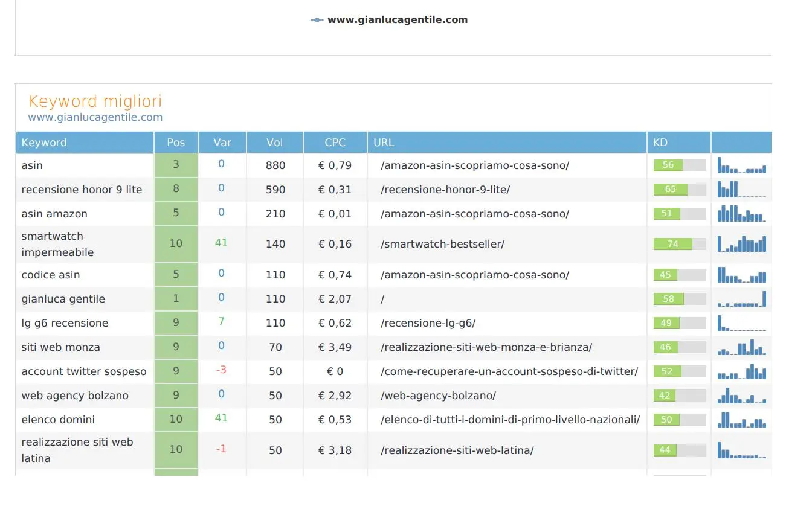Click KD bar showing 65 for honor 9 lite
The height and width of the screenshot is (532, 786).
point(680,190)
